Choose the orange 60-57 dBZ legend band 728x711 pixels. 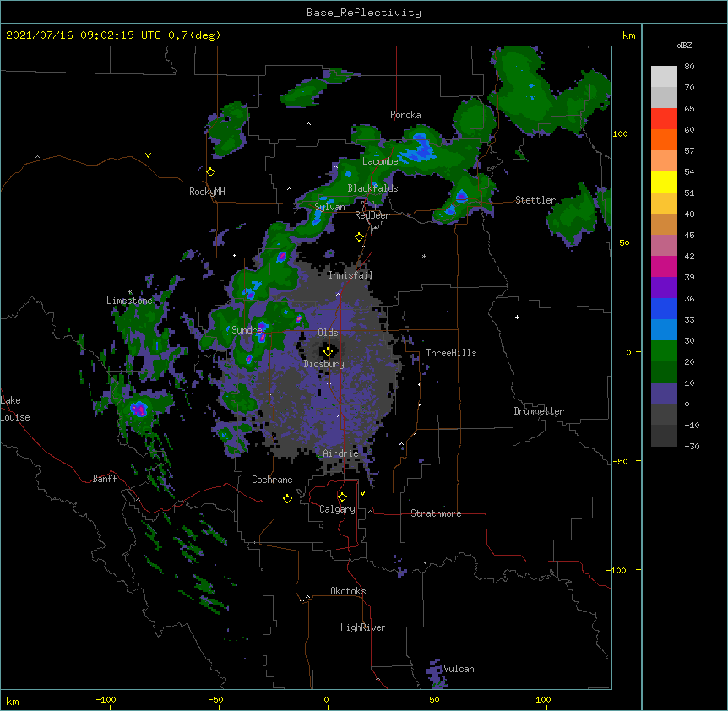tap(664, 139)
